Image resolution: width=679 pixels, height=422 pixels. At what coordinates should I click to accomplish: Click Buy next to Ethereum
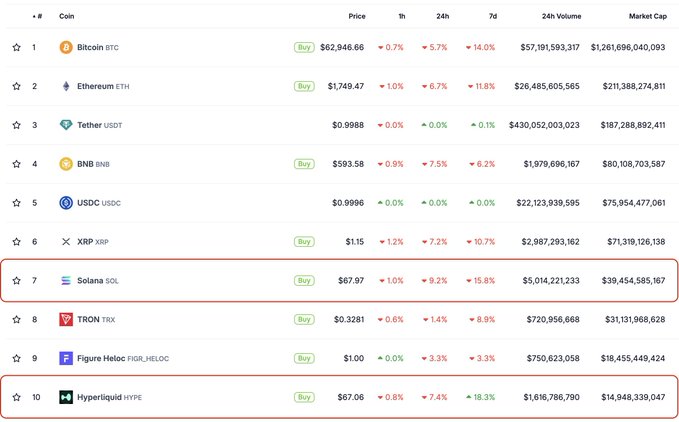click(304, 86)
